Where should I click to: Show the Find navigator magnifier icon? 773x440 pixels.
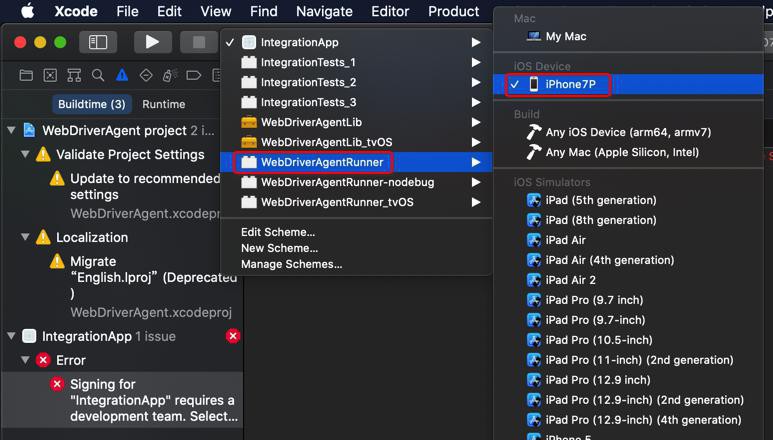click(x=98, y=75)
